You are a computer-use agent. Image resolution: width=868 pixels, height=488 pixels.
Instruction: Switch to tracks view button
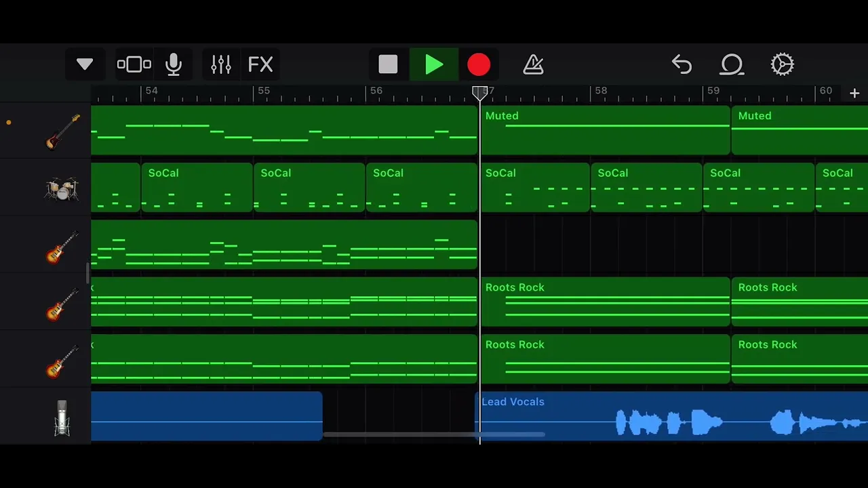[x=134, y=64]
